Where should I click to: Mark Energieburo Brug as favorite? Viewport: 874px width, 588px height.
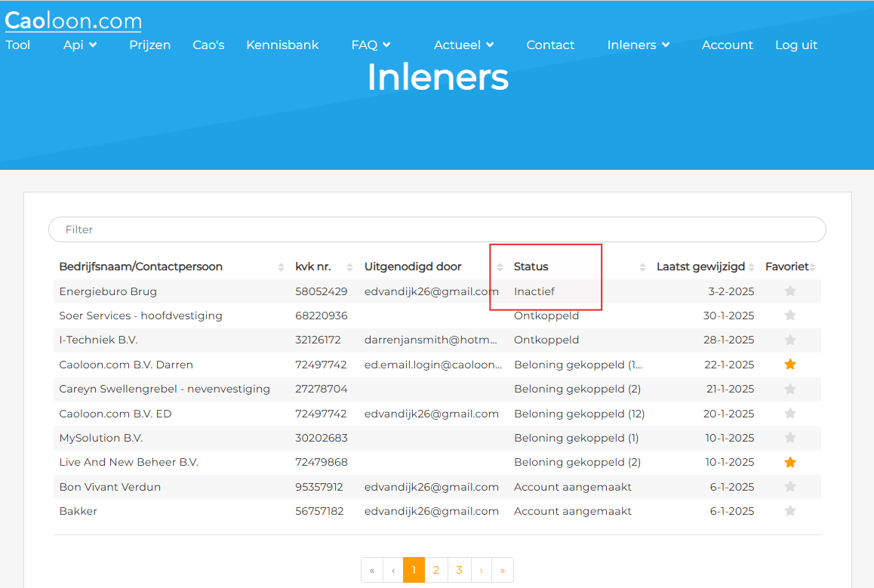point(790,291)
